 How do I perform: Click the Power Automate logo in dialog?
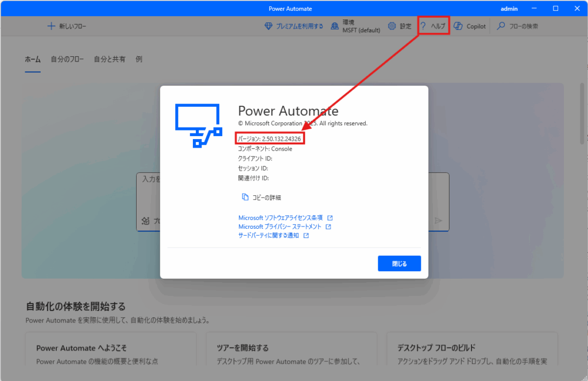pos(199,126)
